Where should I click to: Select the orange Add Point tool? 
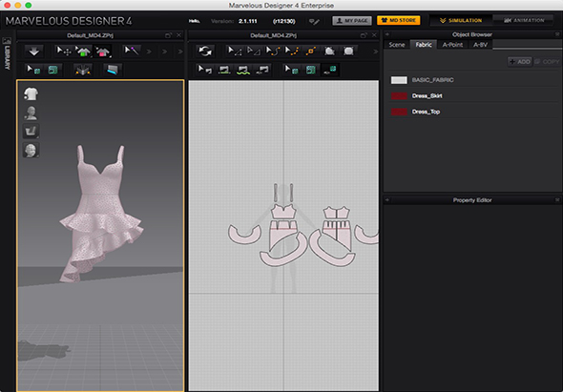point(310,52)
